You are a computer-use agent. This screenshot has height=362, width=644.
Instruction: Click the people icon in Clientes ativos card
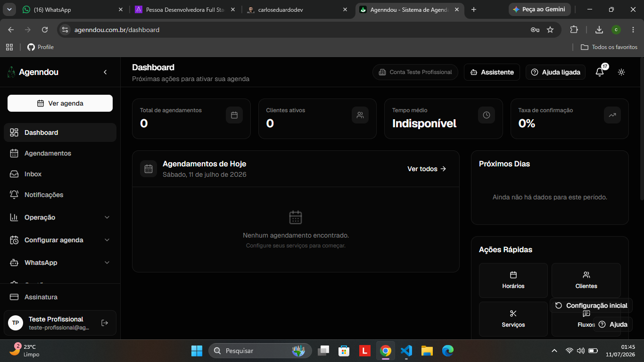tap(360, 115)
